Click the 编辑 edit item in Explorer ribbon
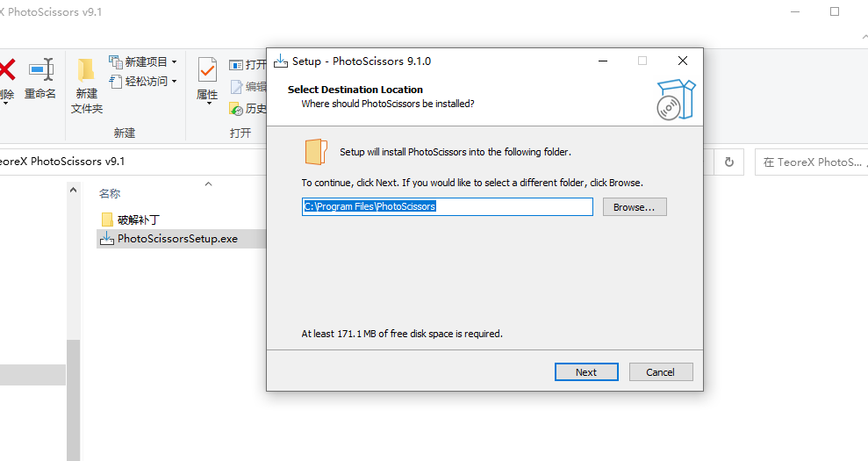The image size is (868, 461). coord(248,86)
